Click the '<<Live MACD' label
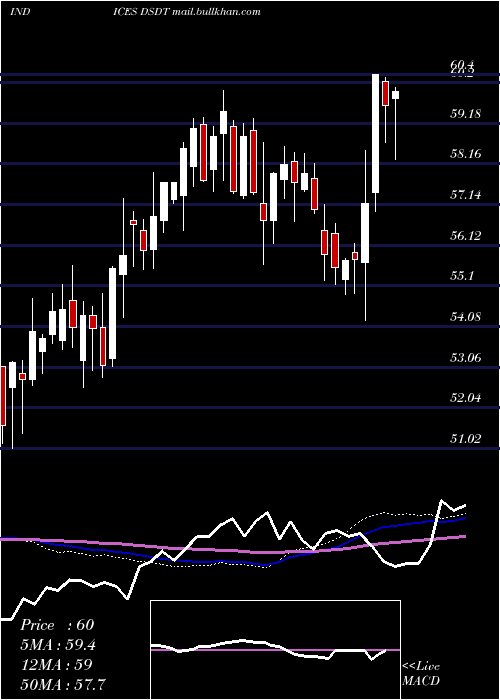Image resolution: width=500 pixels, height=700 pixels. coord(421,674)
